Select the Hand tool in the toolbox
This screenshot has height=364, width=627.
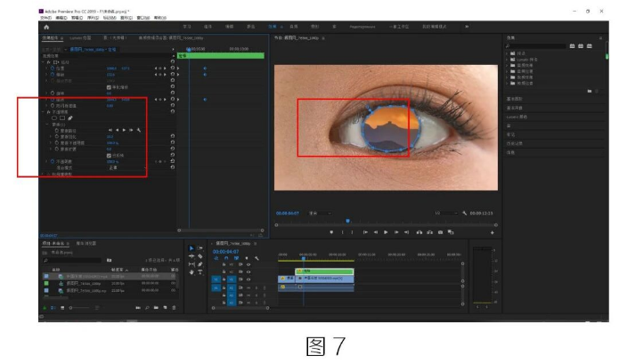click(x=191, y=272)
